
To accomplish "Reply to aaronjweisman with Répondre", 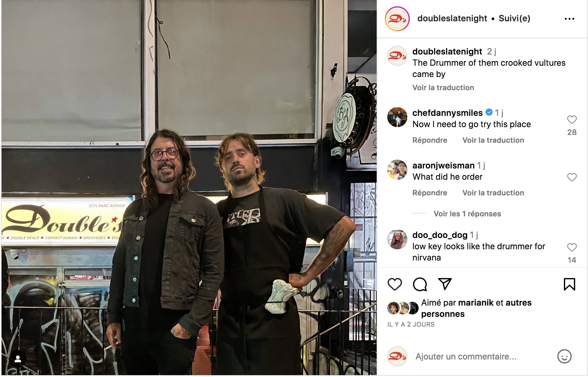I will (430, 193).
